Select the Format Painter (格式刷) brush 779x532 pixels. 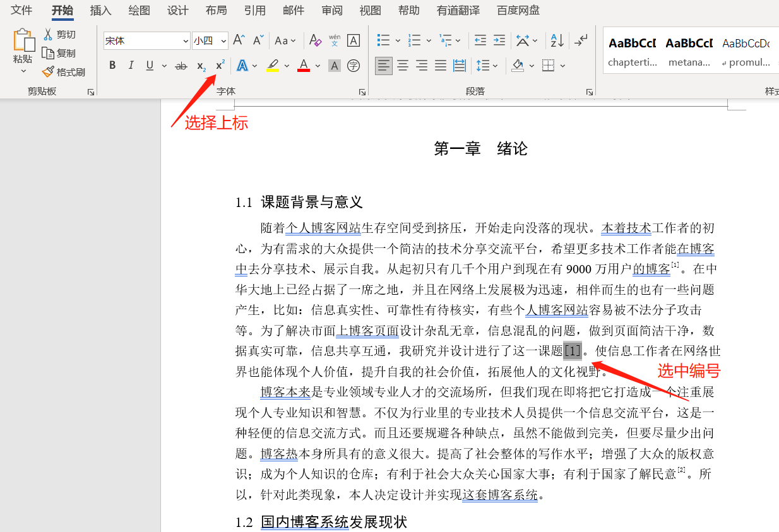click(x=48, y=72)
